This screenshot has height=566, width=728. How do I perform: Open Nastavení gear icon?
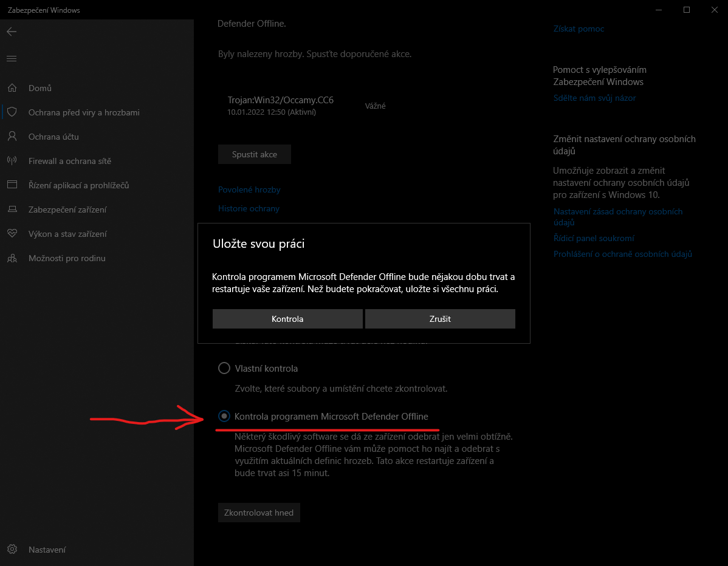[12, 550]
